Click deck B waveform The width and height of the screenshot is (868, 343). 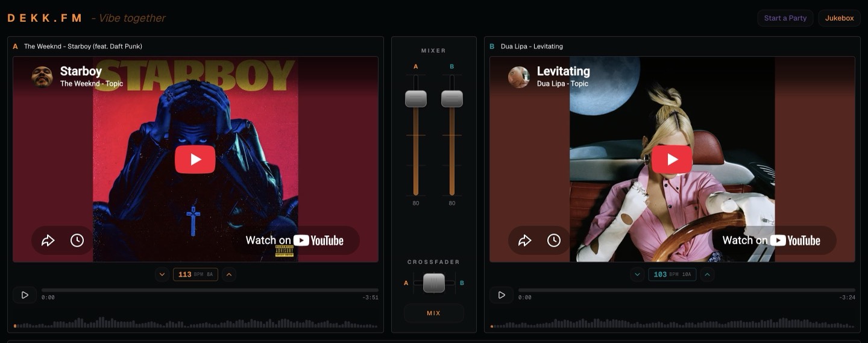(673, 322)
